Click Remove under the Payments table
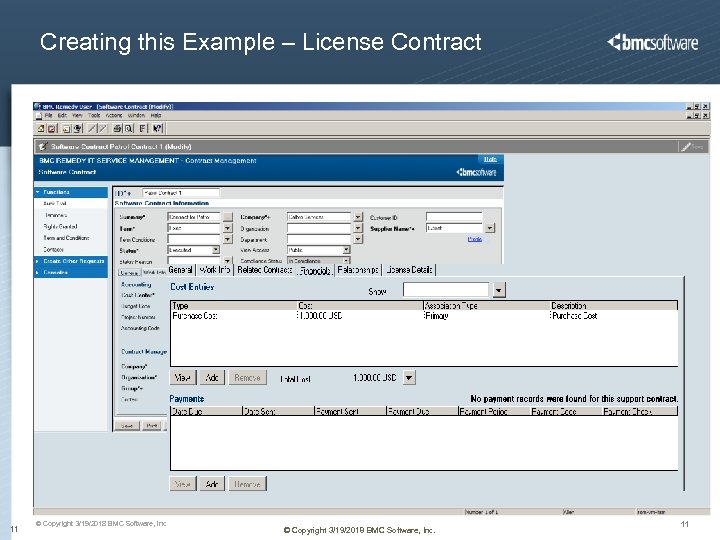This screenshot has width=720, height=540. (248, 484)
